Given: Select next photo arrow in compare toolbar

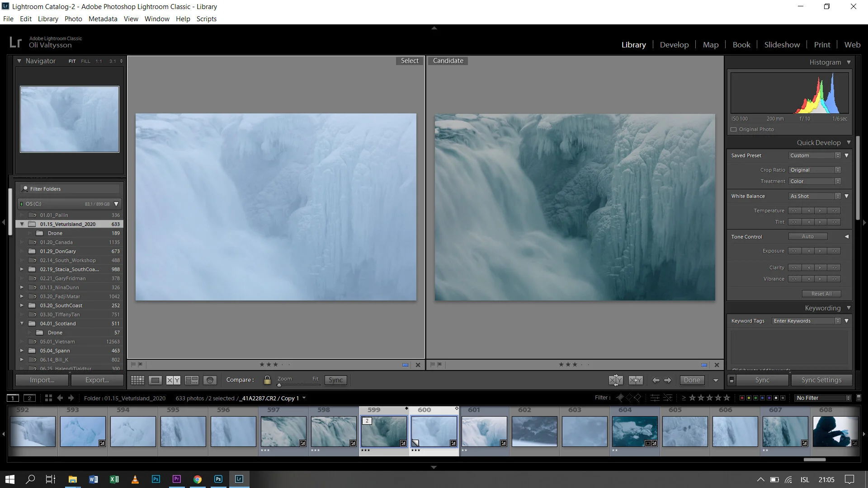Looking at the screenshot, I should (x=668, y=380).
